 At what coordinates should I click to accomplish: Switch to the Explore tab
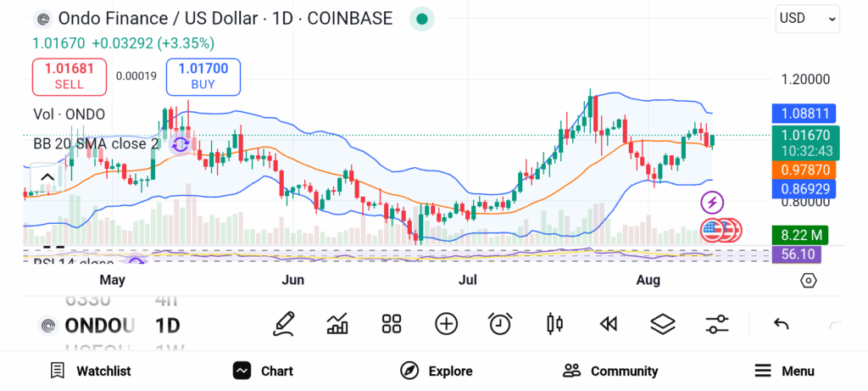pyautogui.click(x=437, y=371)
